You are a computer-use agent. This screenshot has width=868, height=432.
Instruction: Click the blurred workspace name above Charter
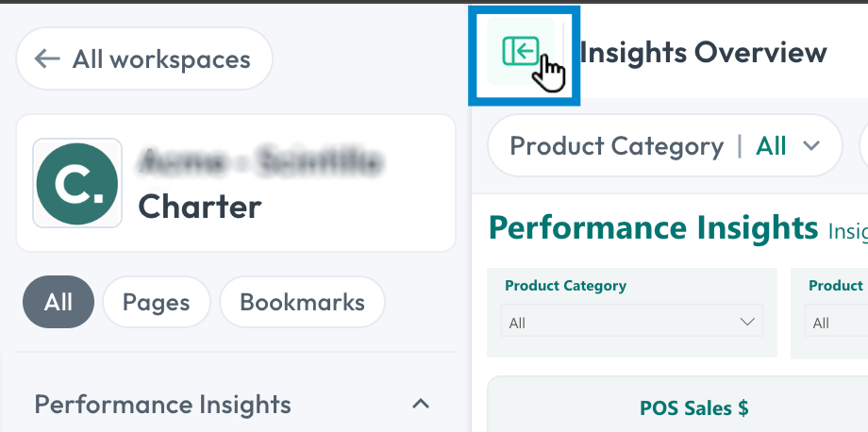tap(260, 161)
